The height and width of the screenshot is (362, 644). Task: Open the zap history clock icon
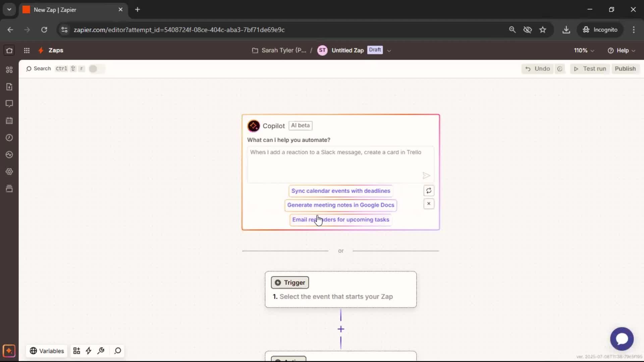pos(9,138)
